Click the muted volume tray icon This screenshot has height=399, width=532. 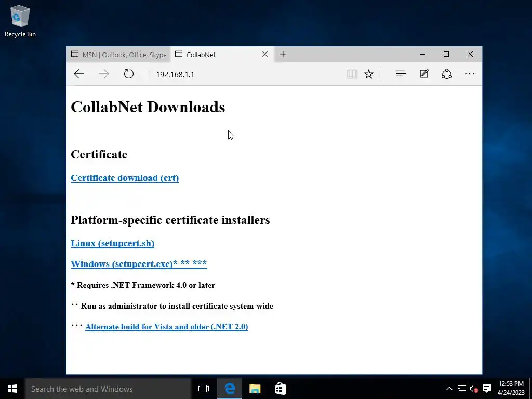tap(474, 389)
